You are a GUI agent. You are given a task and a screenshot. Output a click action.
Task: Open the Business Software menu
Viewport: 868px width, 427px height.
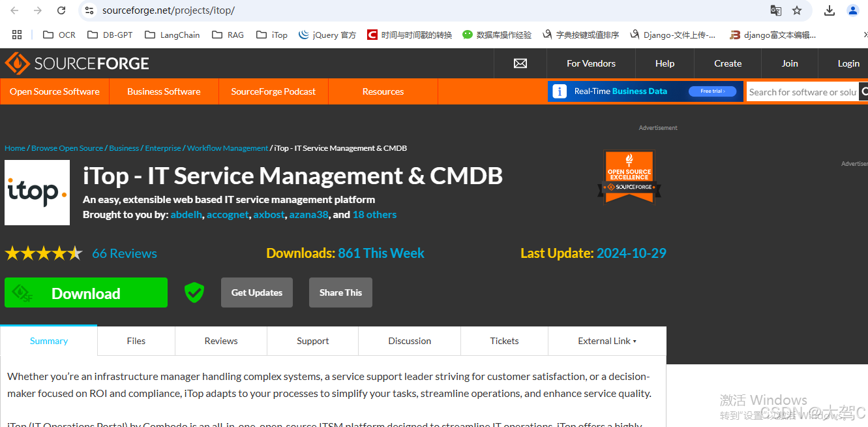(x=164, y=91)
